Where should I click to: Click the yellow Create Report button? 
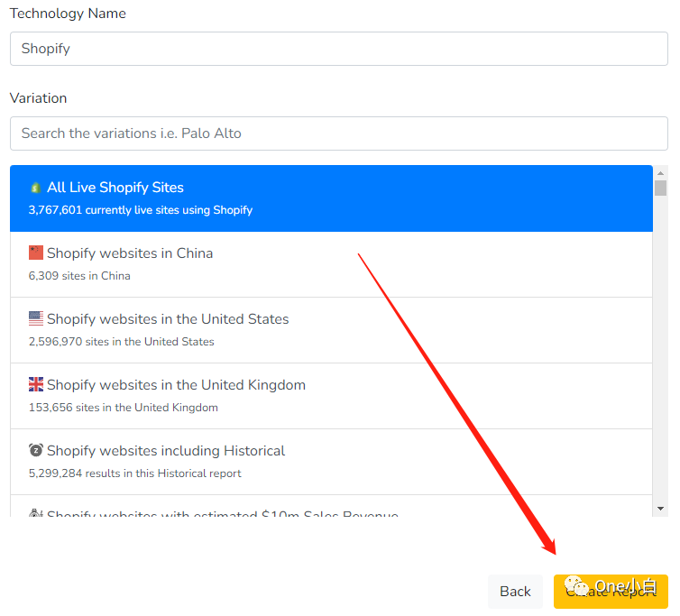click(611, 592)
